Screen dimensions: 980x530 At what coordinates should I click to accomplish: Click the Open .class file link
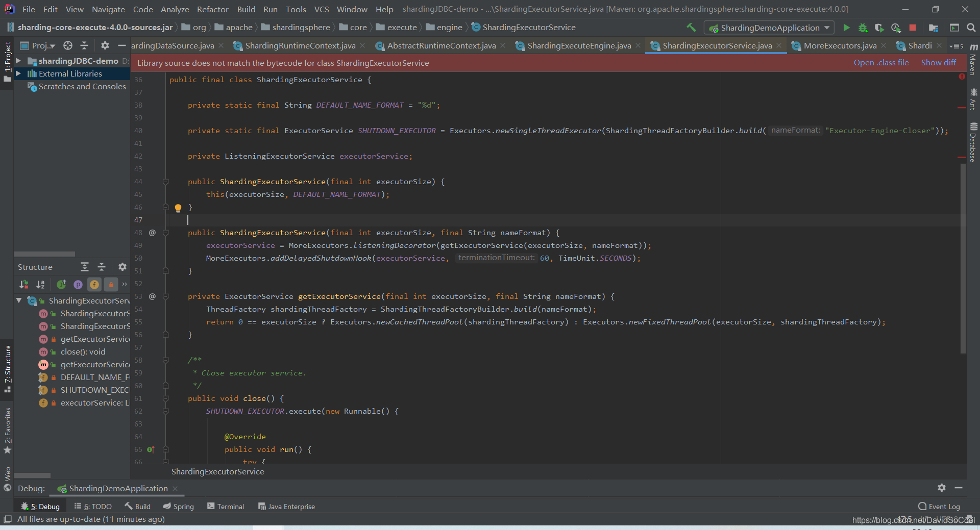point(881,62)
